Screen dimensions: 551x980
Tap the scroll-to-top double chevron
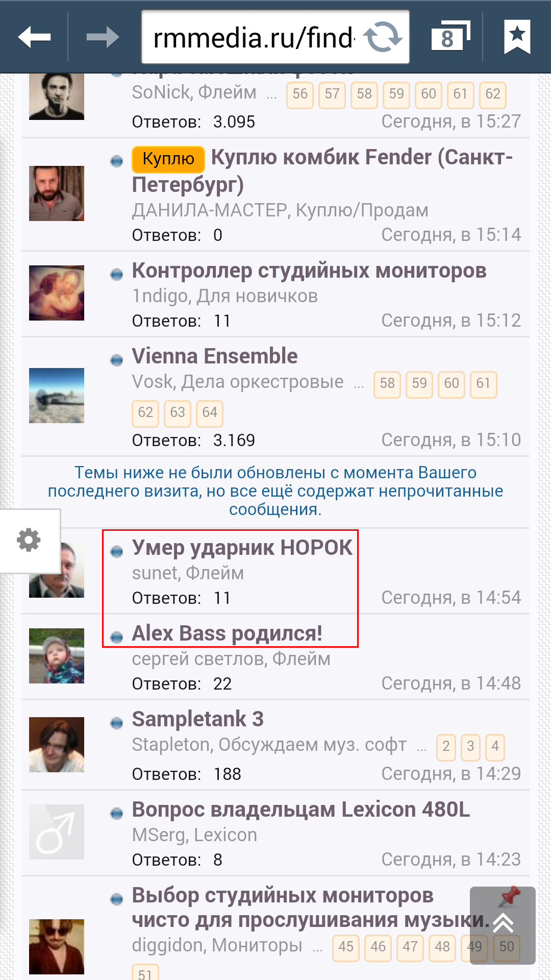pyautogui.click(x=503, y=924)
